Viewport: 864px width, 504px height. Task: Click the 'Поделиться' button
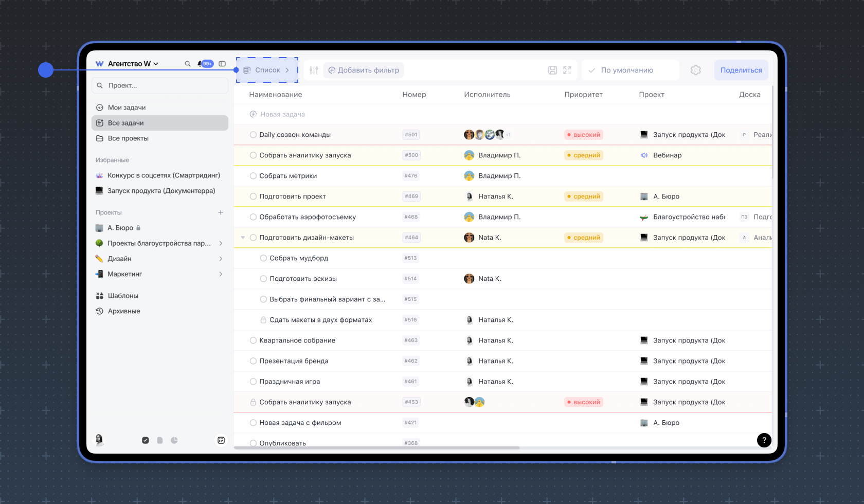[741, 70]
